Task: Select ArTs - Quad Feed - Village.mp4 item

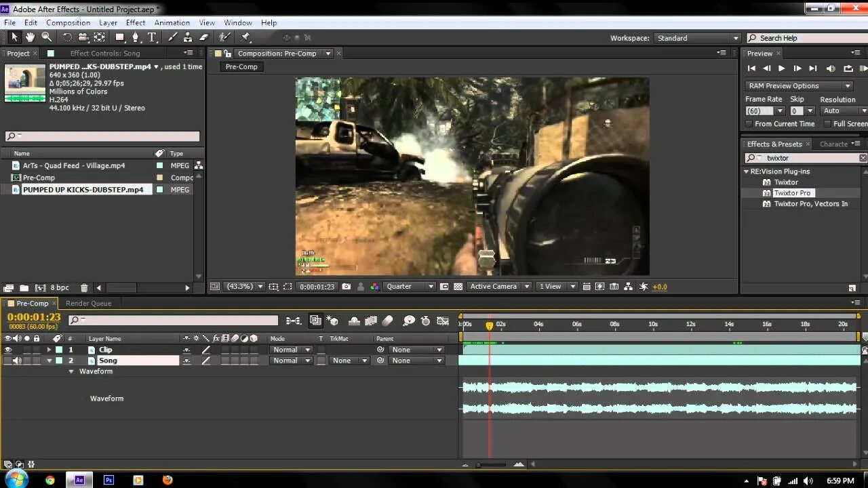Action: [74, 165]
